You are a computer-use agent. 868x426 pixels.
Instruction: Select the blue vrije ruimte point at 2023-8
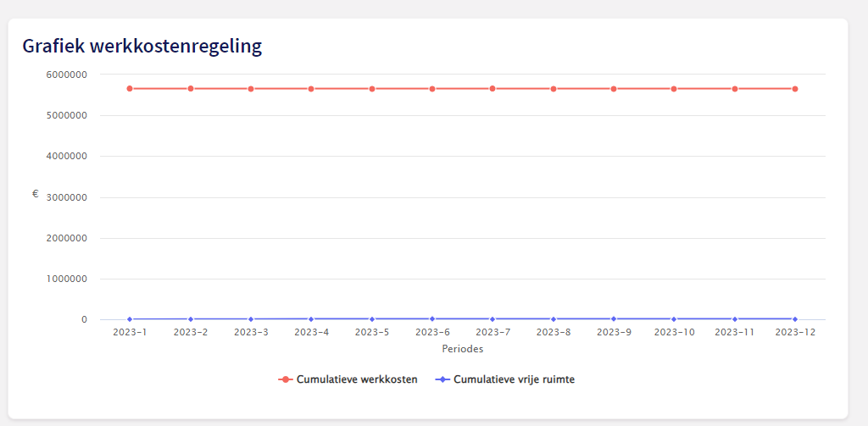point(554,319)
